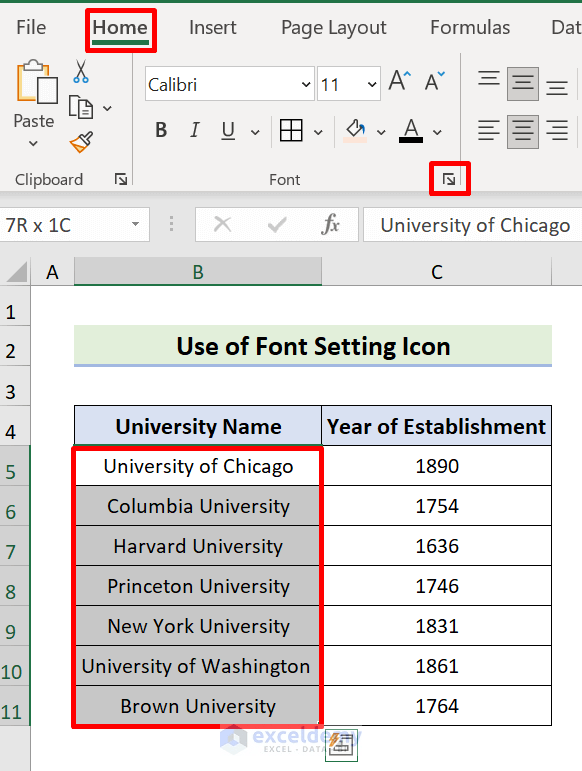Apply Borders using the grid icon
582x771 pixels.
291,131
